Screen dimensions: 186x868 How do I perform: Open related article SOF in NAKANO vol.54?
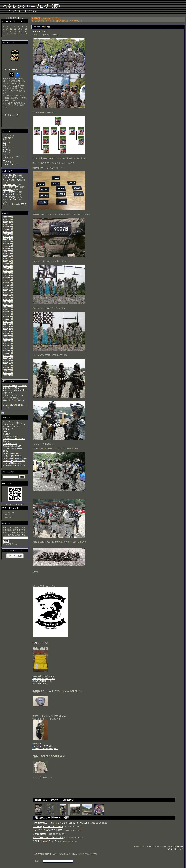coord(45,841)
